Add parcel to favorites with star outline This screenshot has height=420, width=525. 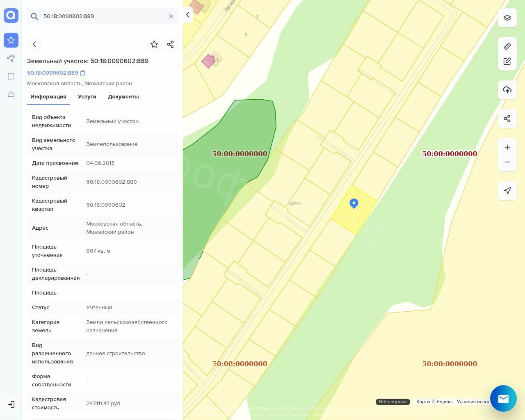[x=154, y=44]
